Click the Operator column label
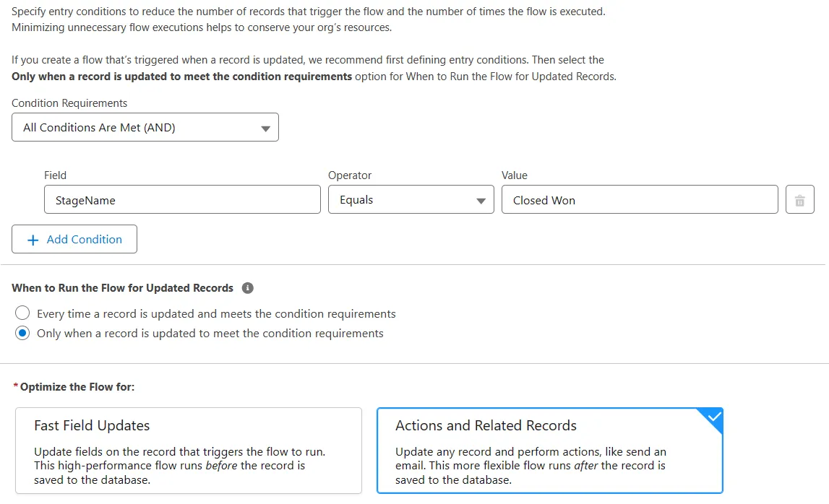Screen dimensions: 829x504 click(350, 175)
